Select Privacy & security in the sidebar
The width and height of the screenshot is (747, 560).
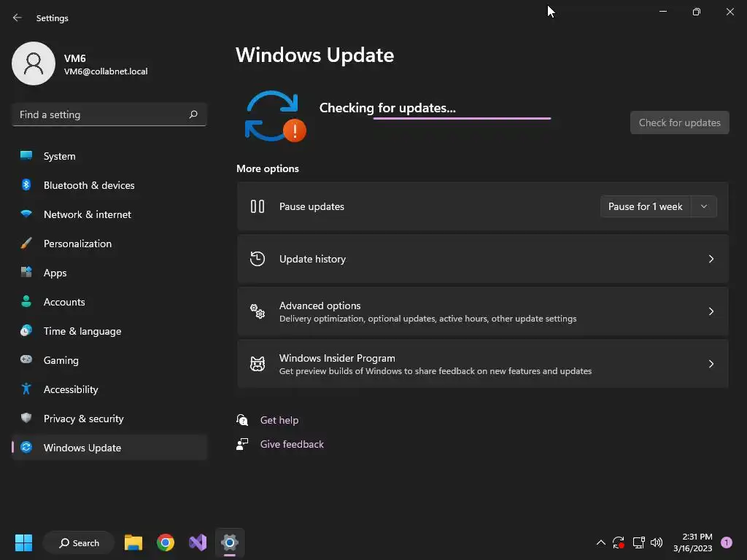109,419
